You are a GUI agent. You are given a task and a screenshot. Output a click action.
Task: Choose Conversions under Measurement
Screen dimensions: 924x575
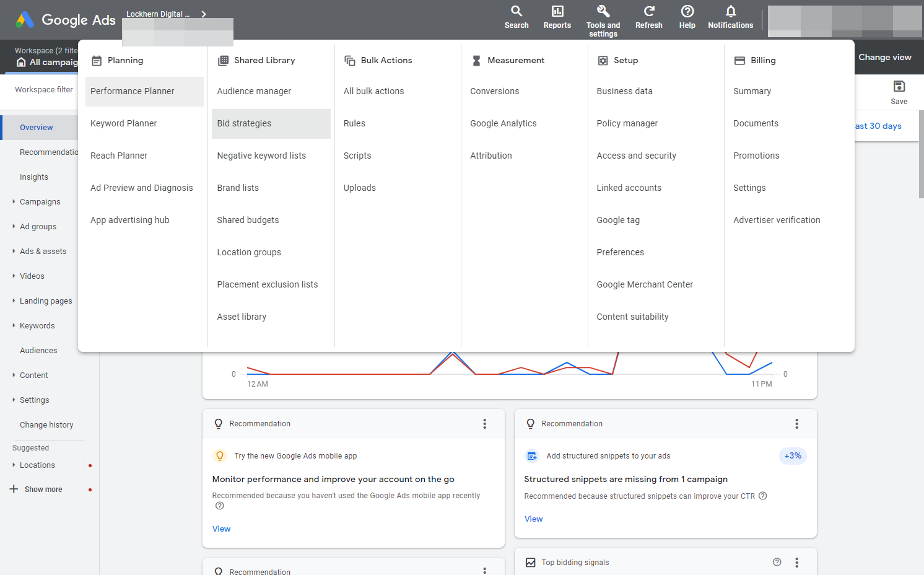[495, 91]
